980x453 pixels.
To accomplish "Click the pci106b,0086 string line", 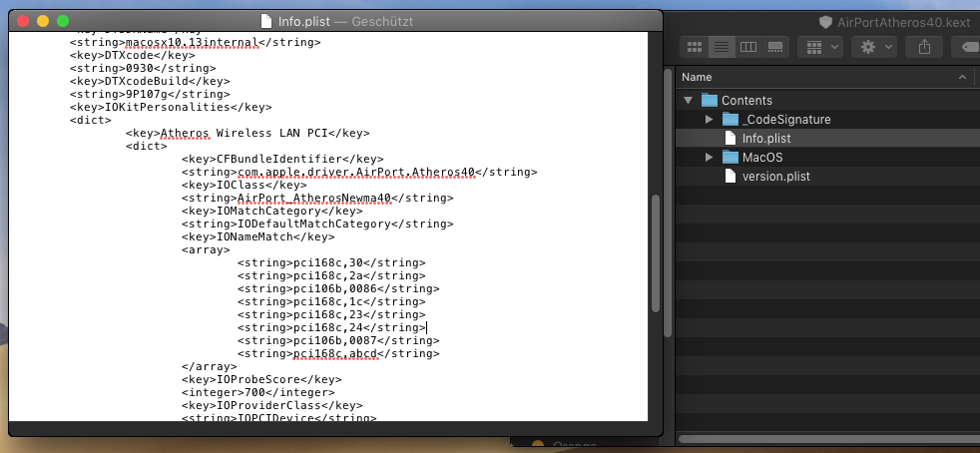I will [338, 288].
